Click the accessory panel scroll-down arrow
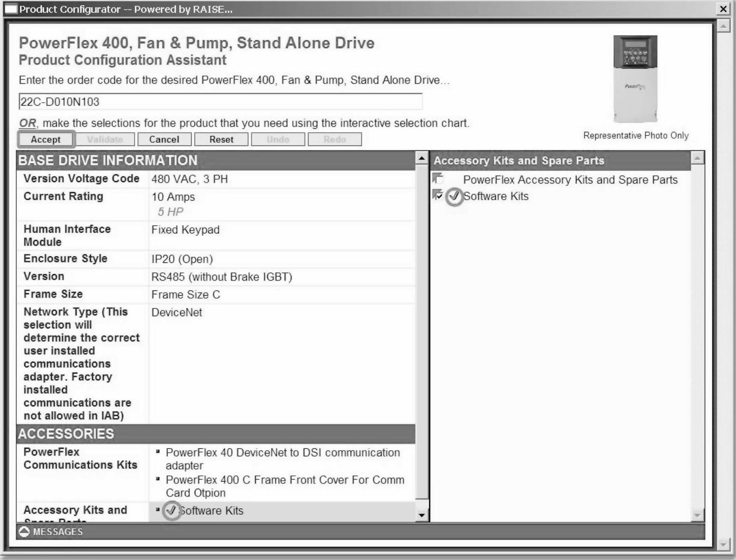Image resolution: width=736 pixels, height=560 pixels. point(697,515)
